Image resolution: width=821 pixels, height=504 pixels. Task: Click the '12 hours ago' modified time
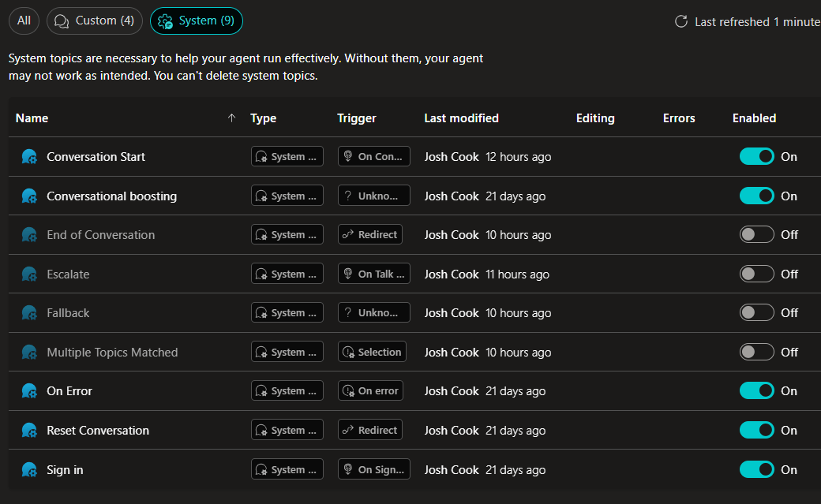click(519, 157)
